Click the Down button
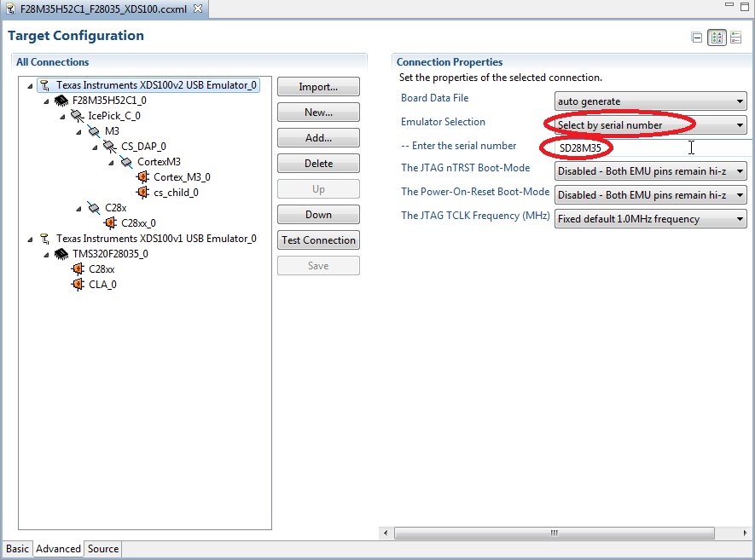The height and width of the screenshot is (560, 755). [318, 215]
